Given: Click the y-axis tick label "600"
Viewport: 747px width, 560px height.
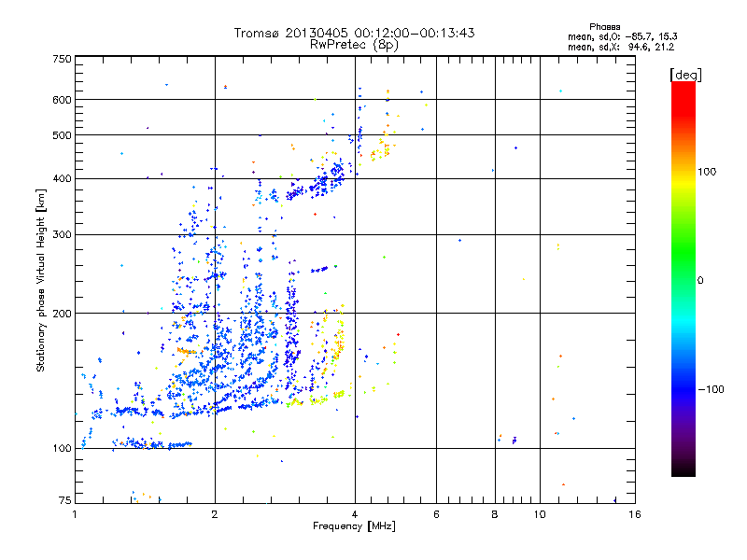Looking at the screenshot, I should pyautogui.click(x=62, y=100).
